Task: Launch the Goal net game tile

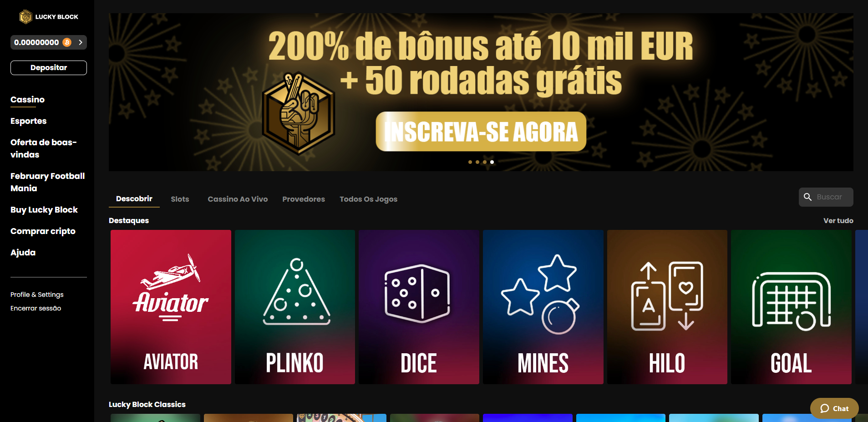Action: 791,307
